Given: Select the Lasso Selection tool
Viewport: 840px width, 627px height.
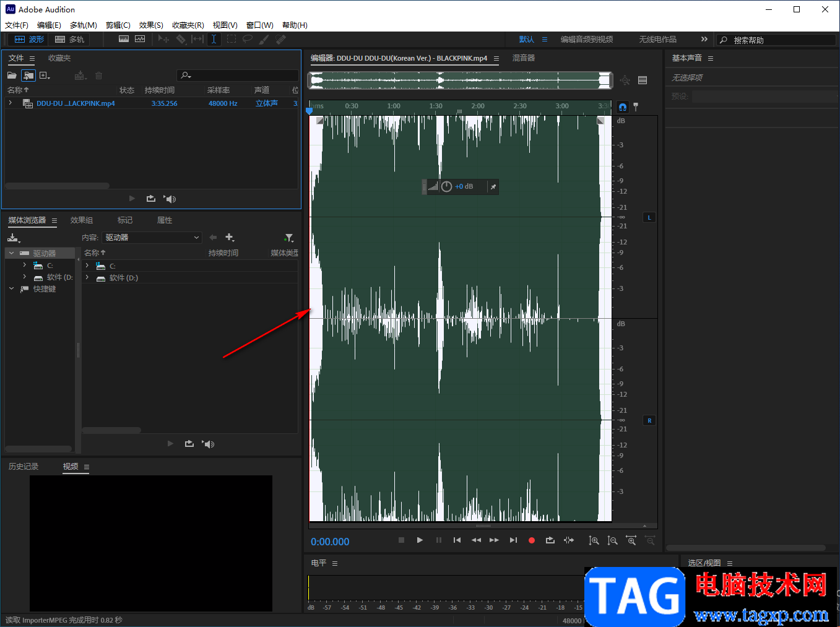Looking at the screenshot, I should point(248,39).
